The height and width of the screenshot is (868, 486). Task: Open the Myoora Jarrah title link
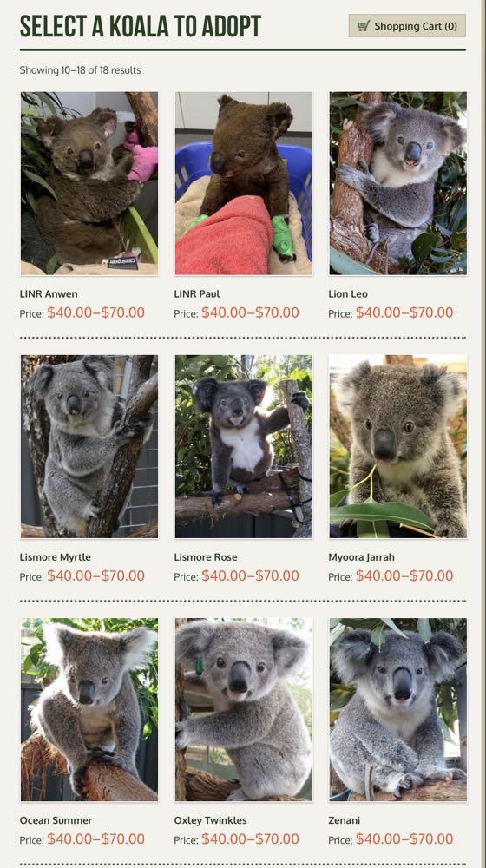(361, 557)
